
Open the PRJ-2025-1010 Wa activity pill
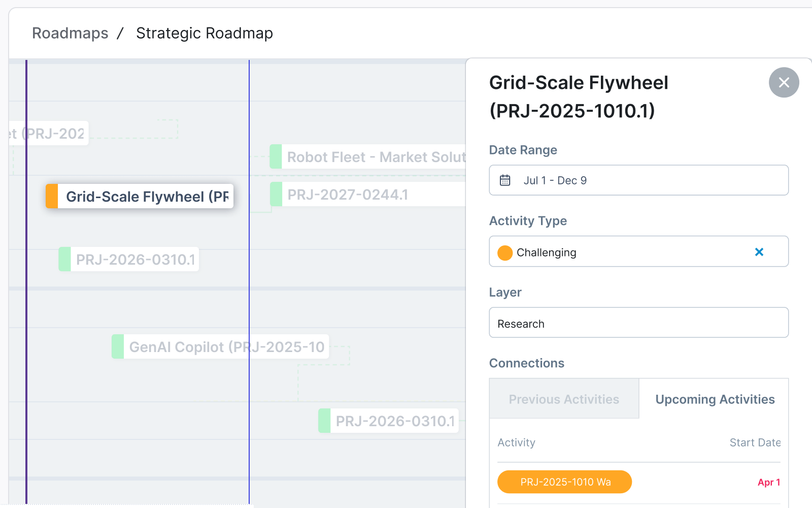click(565, 482)
